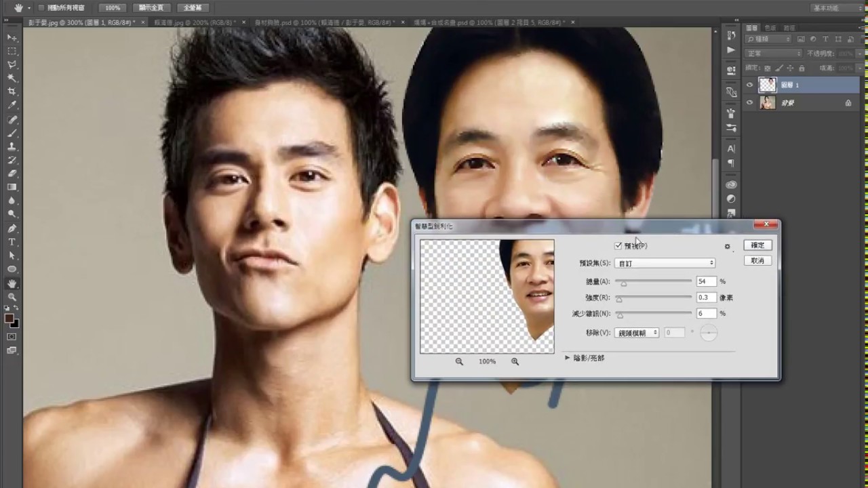This screenshot has width=868, height=488.
Task: Select the Path Selection tool
Action: [x=12, y=256]
